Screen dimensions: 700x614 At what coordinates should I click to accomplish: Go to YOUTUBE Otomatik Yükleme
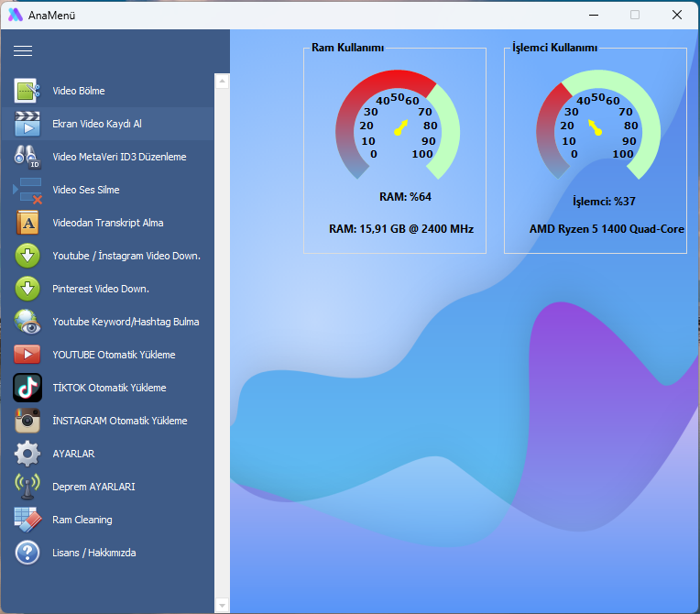point(114,355)
